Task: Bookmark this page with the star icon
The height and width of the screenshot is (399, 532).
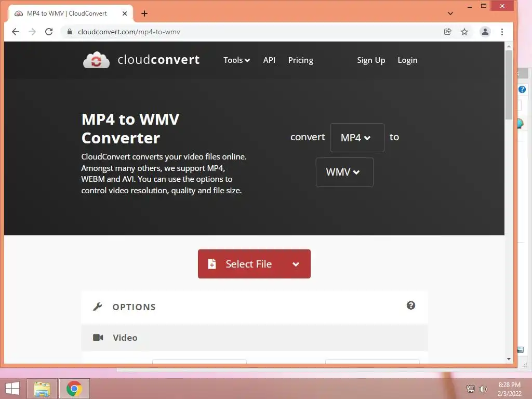Action: [x=464, y=32]
